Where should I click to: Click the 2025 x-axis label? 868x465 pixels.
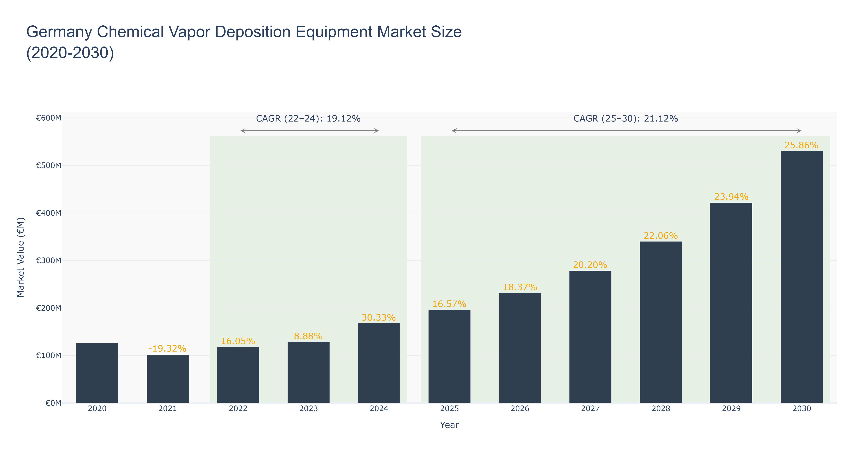pos(449,409)
